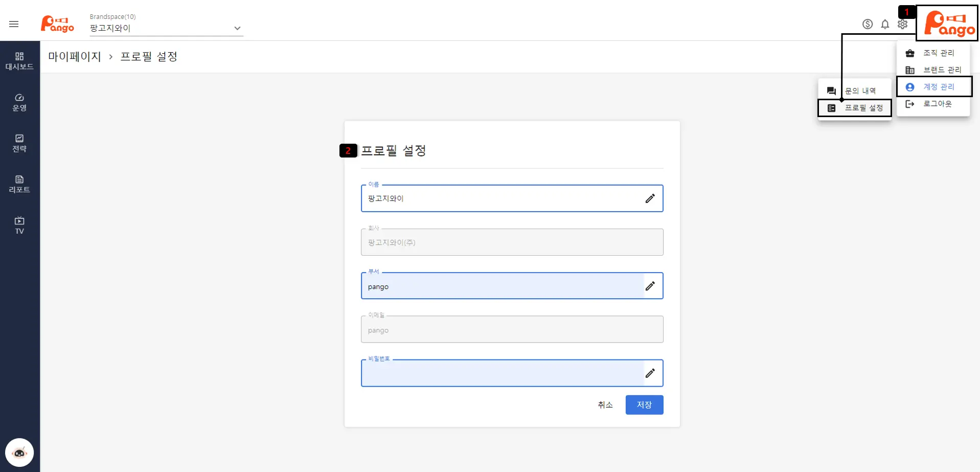This screenshot has width=980, height=472.
Task: Select 브랜드 관리 from the menu
Action: [942, 70]
